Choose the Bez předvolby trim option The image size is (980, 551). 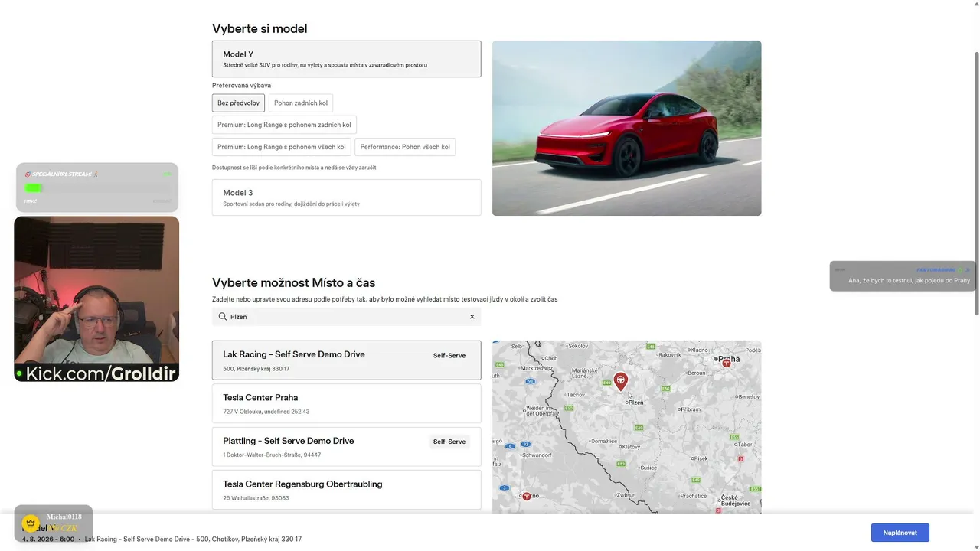(238, 103)
